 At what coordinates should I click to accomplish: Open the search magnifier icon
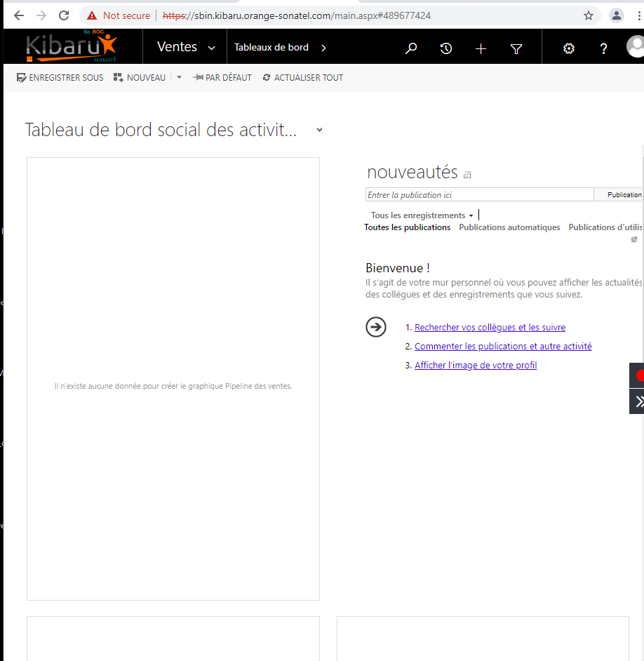411,48
